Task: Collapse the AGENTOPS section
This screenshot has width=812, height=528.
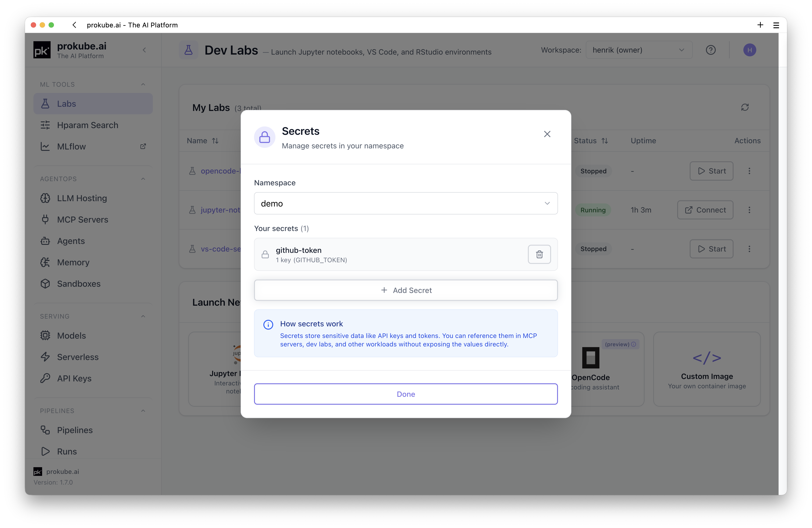Action: pyautogui.click(x=143, y=179)
